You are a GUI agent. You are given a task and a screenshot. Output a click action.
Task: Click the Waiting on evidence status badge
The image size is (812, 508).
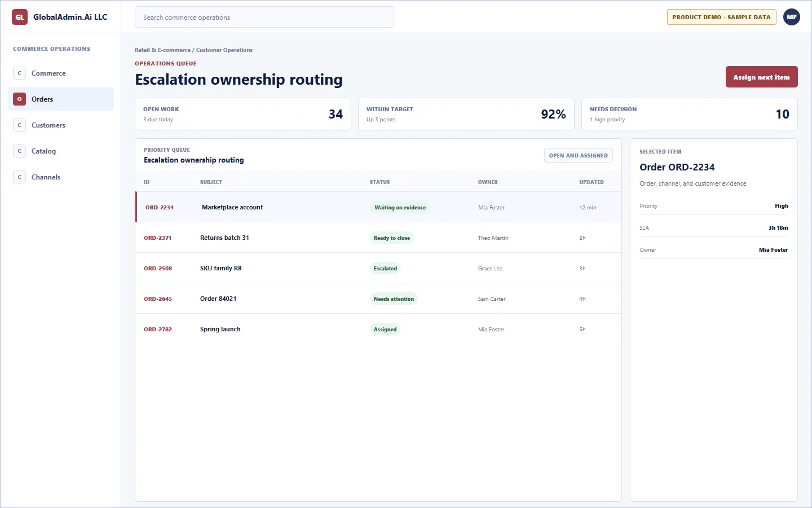400,208
